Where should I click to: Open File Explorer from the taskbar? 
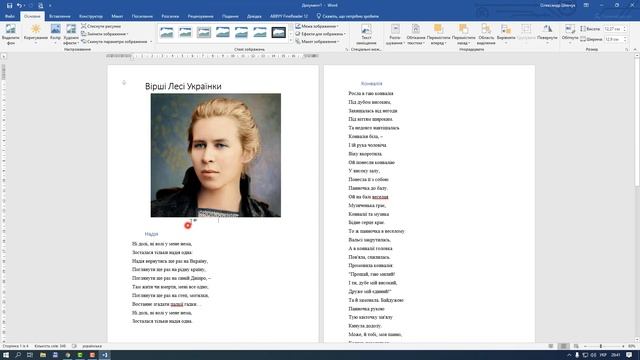(42, 355)
